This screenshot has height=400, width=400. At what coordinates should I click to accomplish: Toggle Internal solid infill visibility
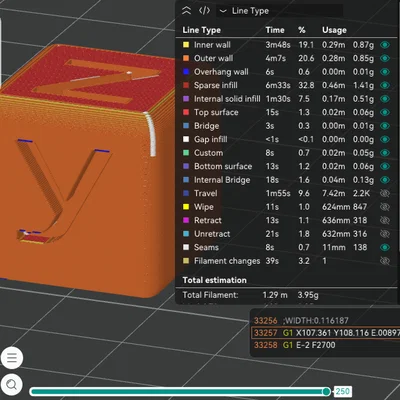pos(385,99)
